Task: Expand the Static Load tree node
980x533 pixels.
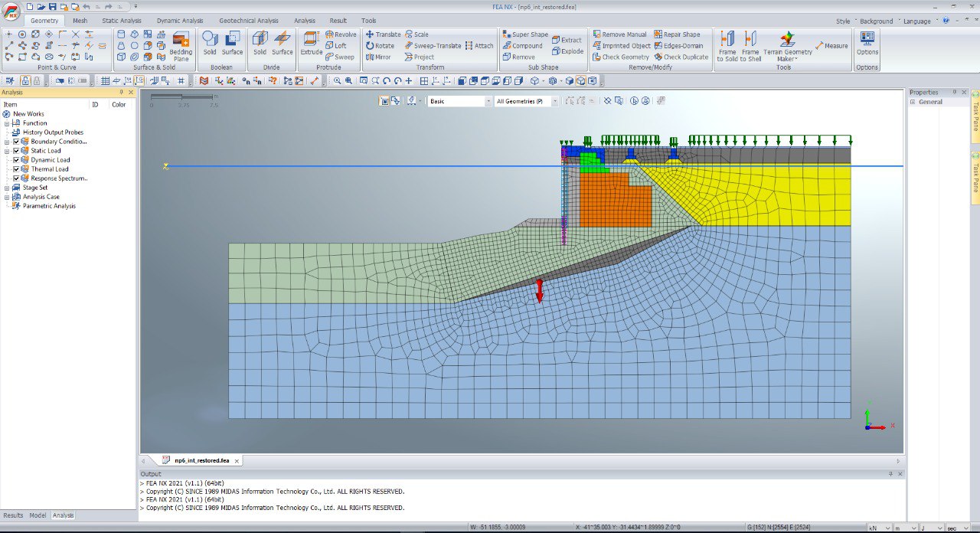Action: (x=7, y=151)
